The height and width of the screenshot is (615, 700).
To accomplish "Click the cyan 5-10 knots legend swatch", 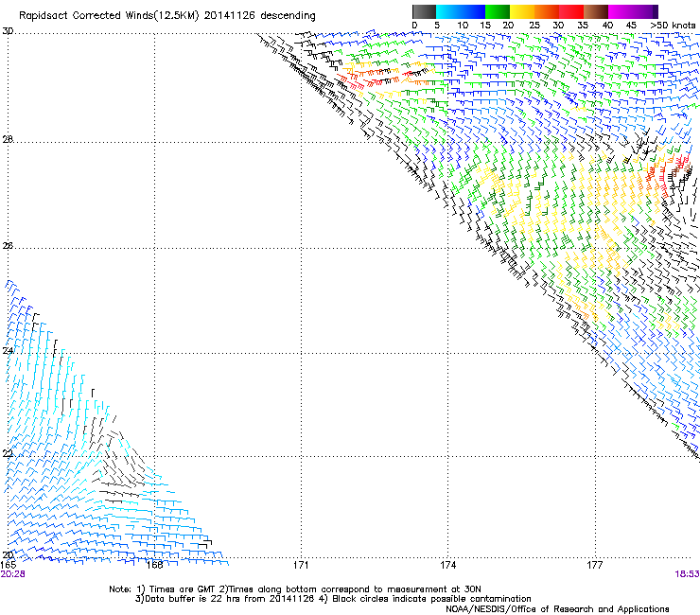I will pyautogui.click(x=448, y=11).
